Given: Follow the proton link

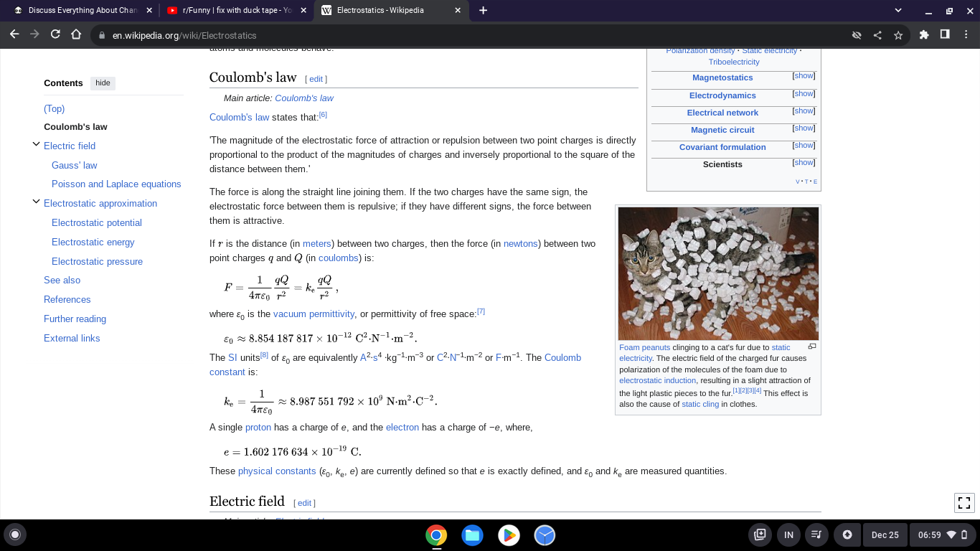Looking at the screenshot, I should [258, 428].
